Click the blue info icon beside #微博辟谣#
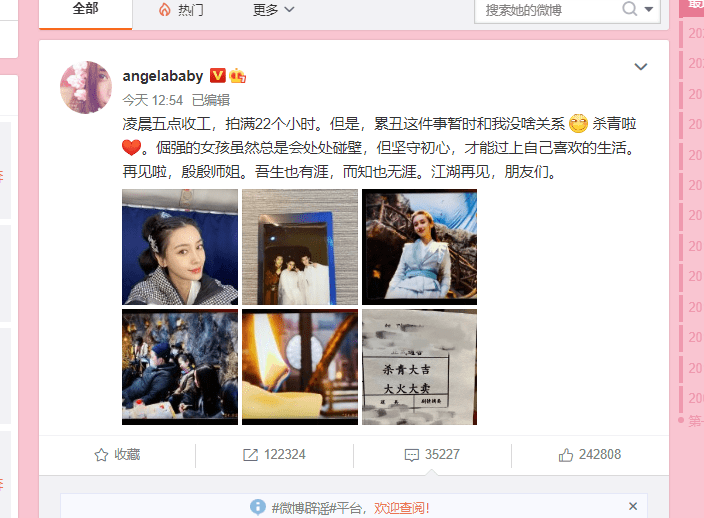The height and width of the screenshot is (518, 704). pos(258,507)
